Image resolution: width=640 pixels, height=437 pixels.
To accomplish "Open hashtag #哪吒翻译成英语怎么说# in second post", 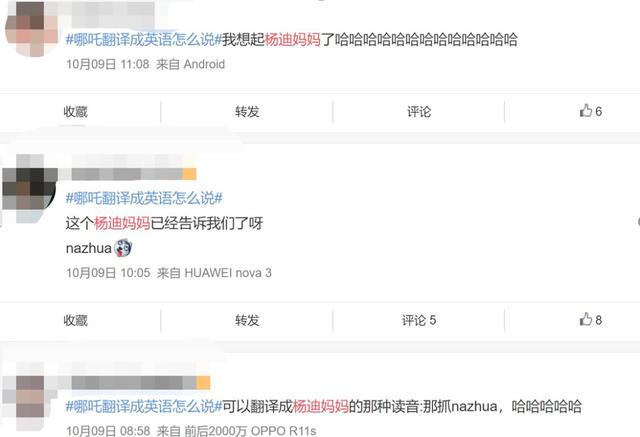I will (x=144, y=198).
